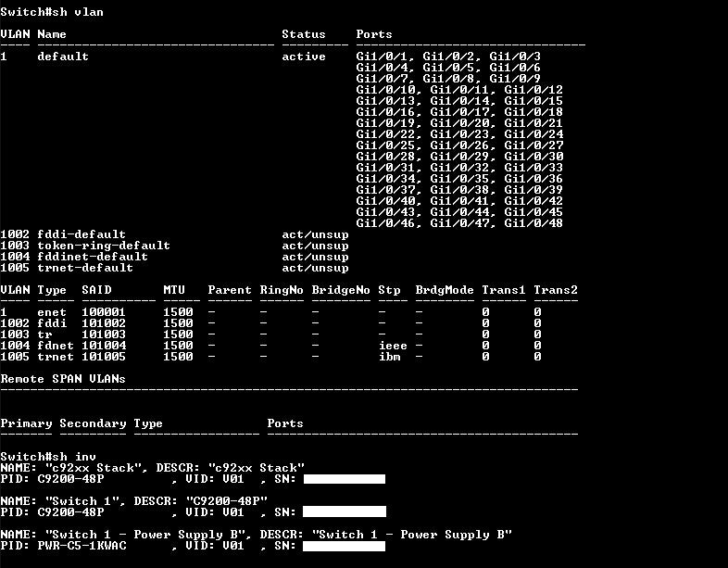728x568 pixels.
Task: Click redacted SN field of Switch 1
Action: click(x=345, y=511)
